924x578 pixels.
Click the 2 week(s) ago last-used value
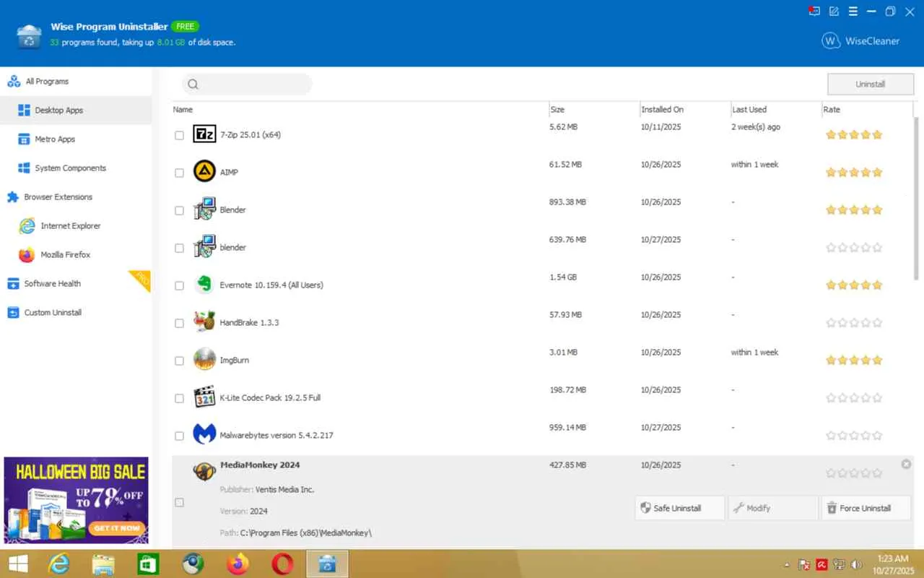(x=756, y=127)
